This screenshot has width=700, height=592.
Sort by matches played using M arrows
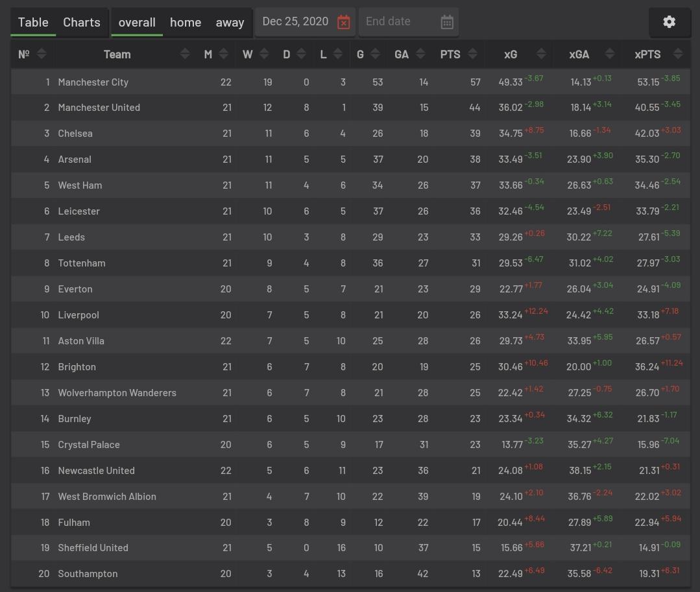click(224, 54)
